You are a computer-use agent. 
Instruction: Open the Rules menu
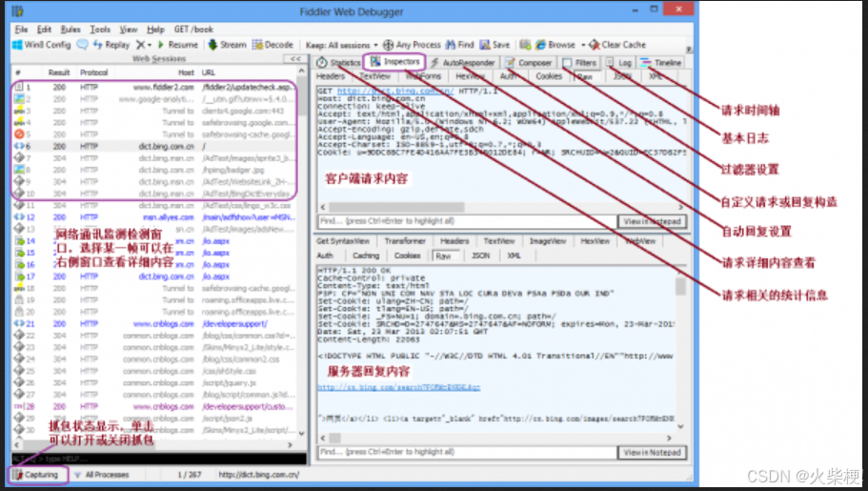point(71,30)
